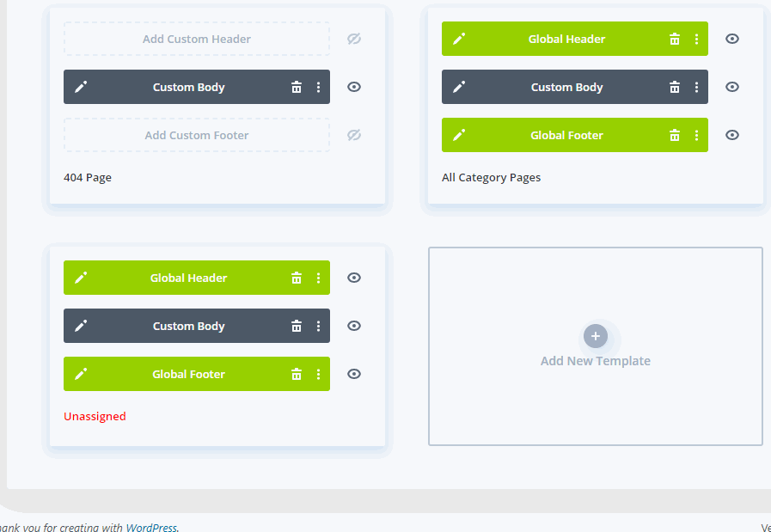Toggle hidden footer eye in 404 Page template
Image resolution: width=771 pixels, height=532 pixels.
click(x=354, y=135)
